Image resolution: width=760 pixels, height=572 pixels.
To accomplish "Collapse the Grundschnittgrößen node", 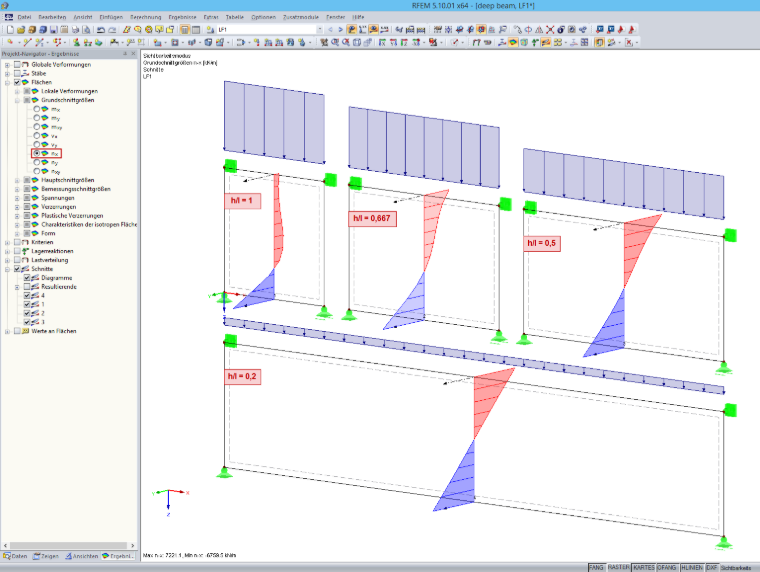I will click(17, 100).
